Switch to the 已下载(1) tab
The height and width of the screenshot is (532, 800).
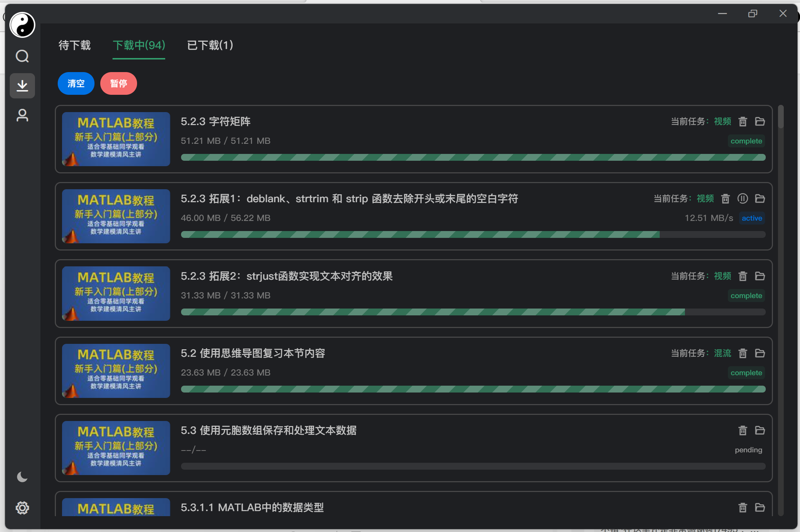coord(210,45)
